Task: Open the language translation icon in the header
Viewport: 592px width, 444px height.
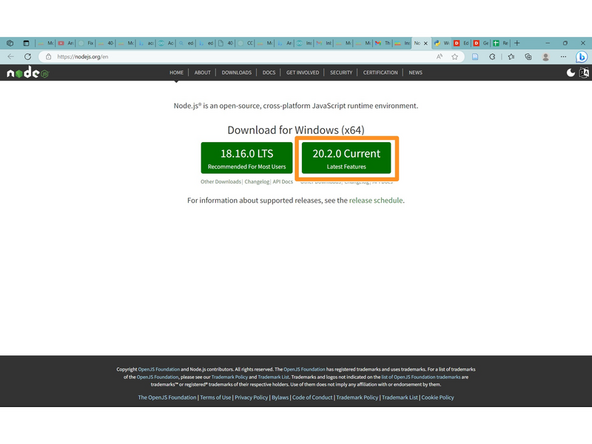Action: [584, 72]
